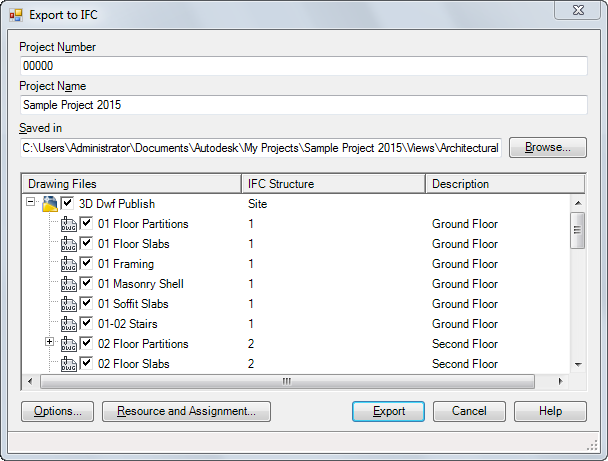Toggle the 01 Masonry Shell checkbox

tap(87, 284)
